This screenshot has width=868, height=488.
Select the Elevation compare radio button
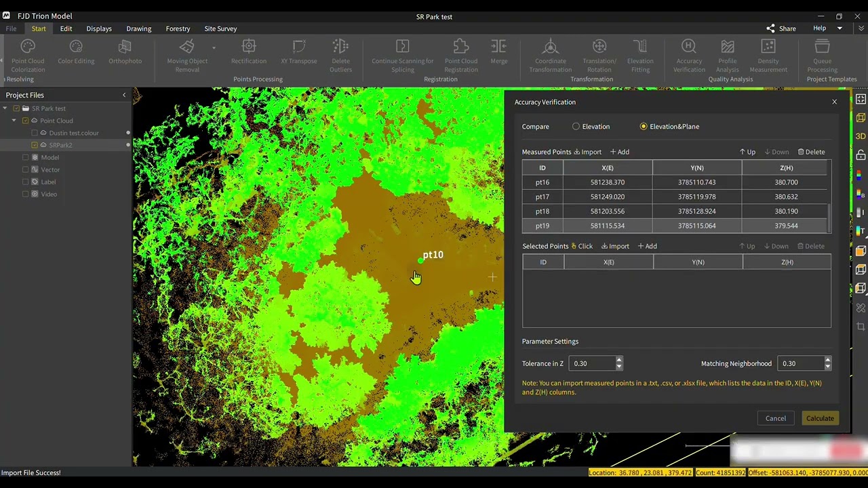pos(576,127)
